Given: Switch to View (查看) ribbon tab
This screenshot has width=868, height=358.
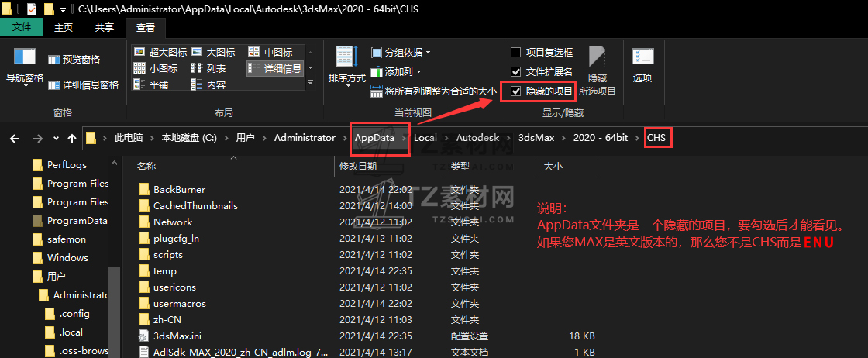Looking at the screenshot, I should (146, 27).
